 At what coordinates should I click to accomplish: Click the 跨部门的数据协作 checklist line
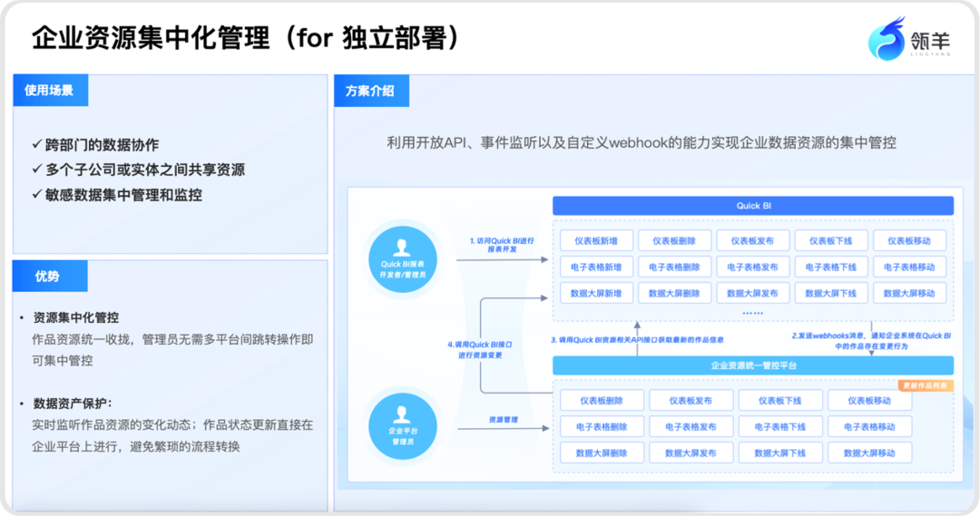95,145
